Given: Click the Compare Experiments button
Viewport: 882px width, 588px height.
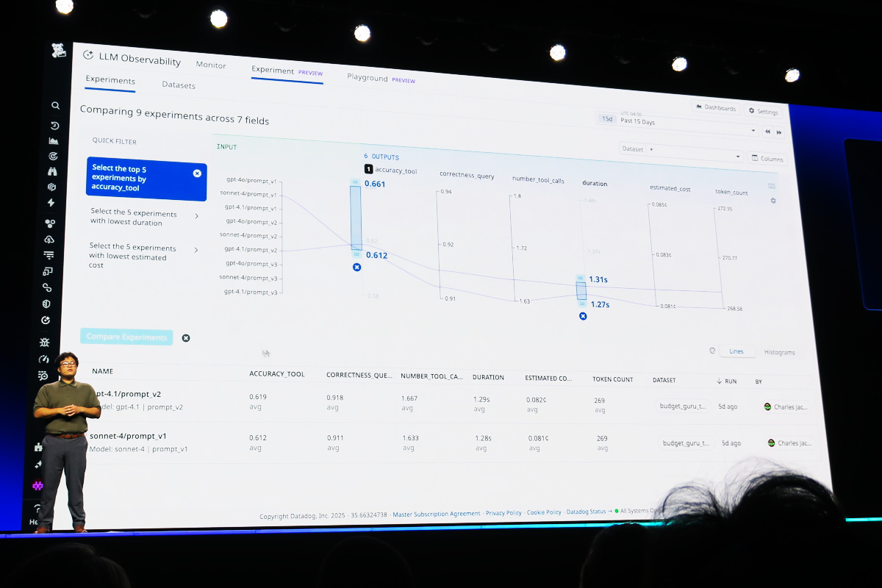Looking at the screenshot, I should 126,337.
